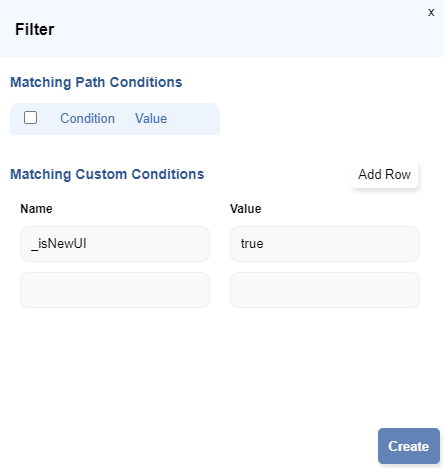This screenshot has width=444, height=468.
Task: Click the _isNewUI text in the Name input
Action: (59, 244)
